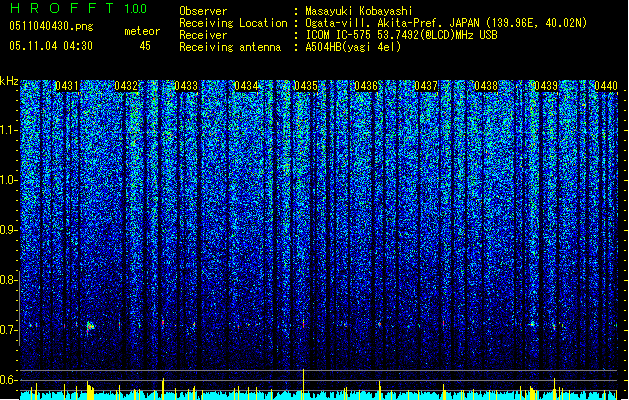Click the 0.6 frequency axis label
This screenshot has height=400, width=629.
[8, 380]
